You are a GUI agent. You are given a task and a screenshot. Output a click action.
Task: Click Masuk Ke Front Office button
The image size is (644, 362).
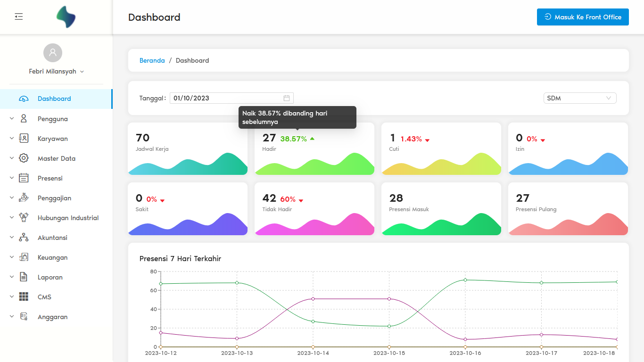583,17
